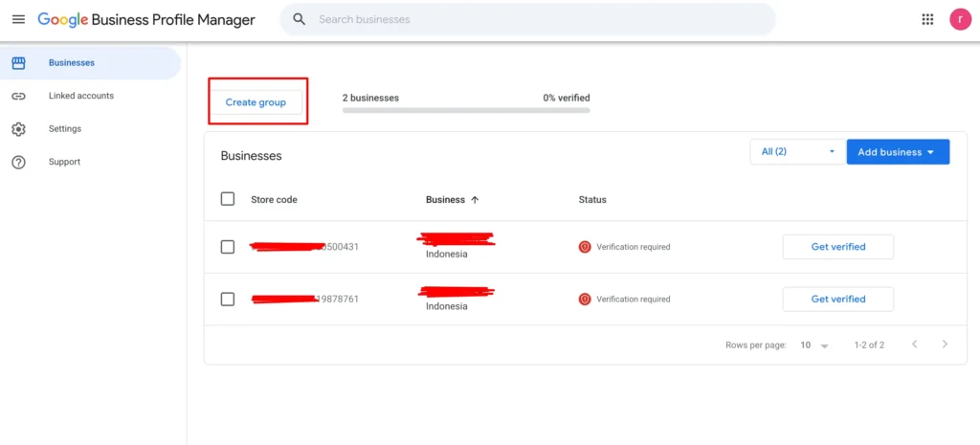Click red shield icon for store ending 19878761
The height and width of the screenshot is (445, 980).
point(585,300)
